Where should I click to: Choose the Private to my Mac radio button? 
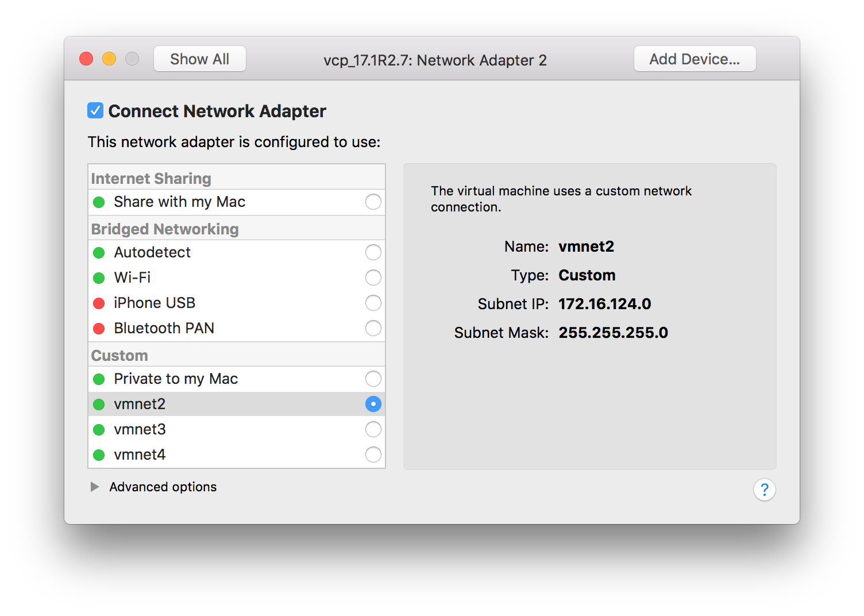coord(373,379)
